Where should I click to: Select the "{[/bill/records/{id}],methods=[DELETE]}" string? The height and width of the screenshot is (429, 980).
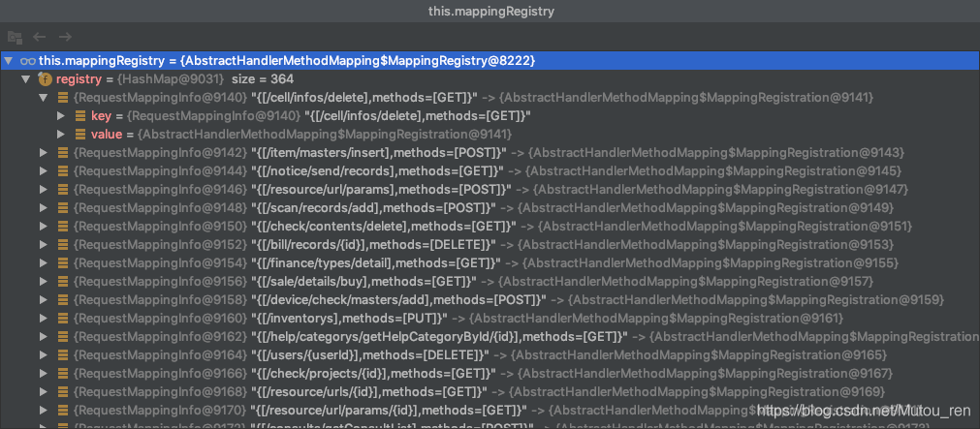(x=374, y=245)
